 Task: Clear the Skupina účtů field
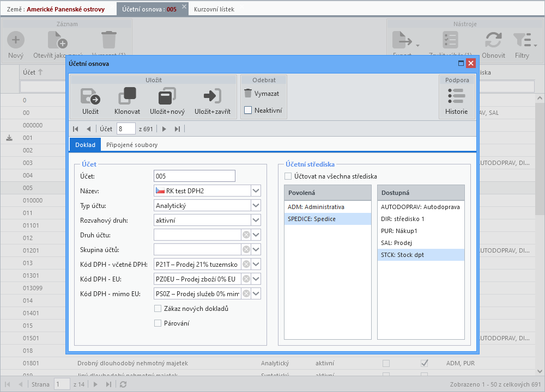tap(246, 249)
